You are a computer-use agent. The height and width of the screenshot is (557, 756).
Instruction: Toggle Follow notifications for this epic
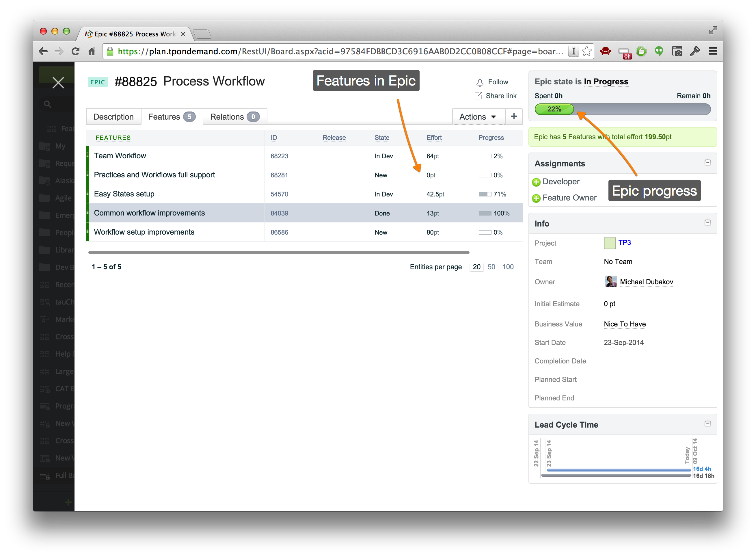[493, 81]
